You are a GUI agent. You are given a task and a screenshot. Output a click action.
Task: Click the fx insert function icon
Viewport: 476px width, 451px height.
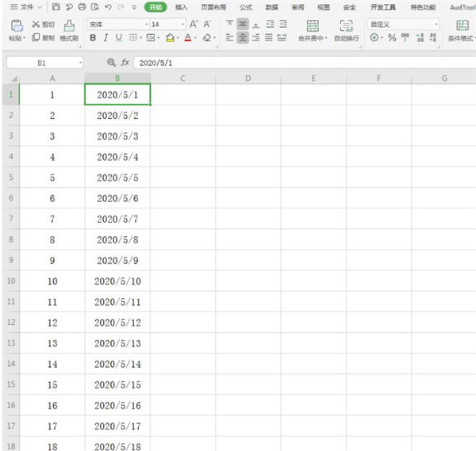click(125, 62)
